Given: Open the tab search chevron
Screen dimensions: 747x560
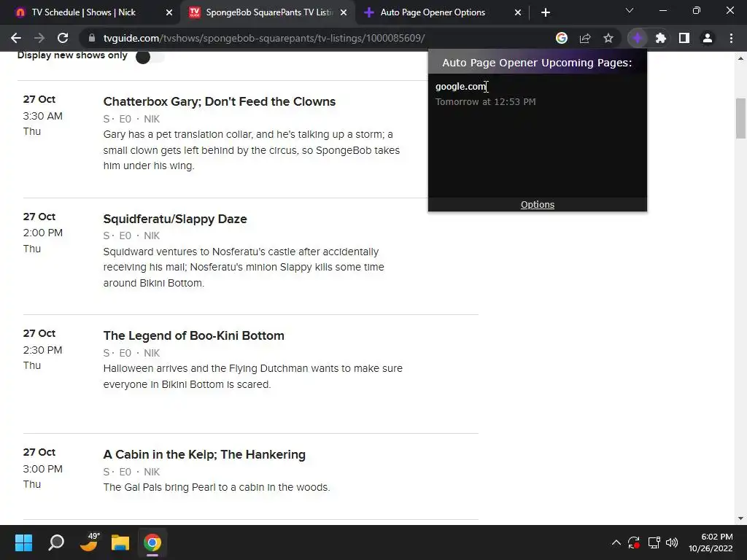Looking at the screenshot, I should click(x=630, y=10).
